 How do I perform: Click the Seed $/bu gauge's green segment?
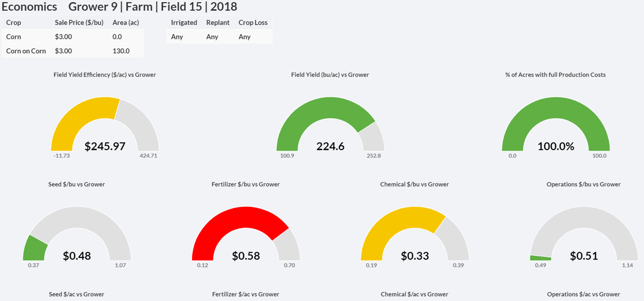(x=35, y=248)
